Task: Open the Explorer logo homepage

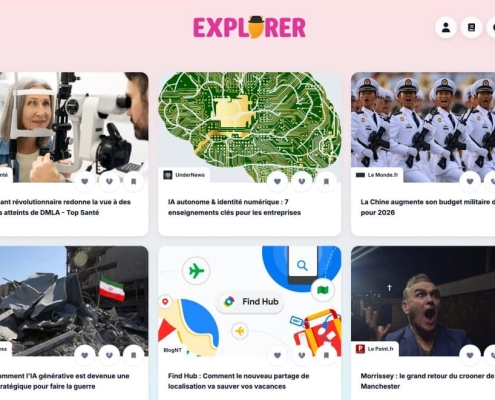Action: pyautogui.click(x=249, y=27)
